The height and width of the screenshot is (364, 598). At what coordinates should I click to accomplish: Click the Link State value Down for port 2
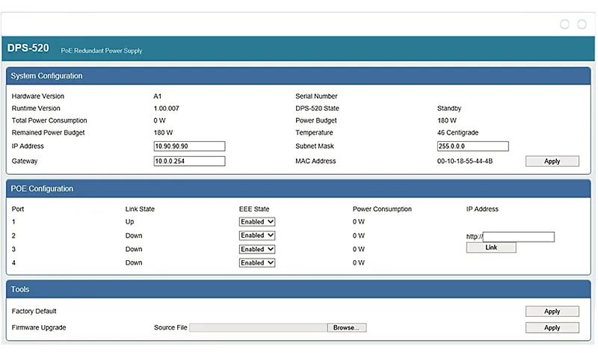pos(134,236)
